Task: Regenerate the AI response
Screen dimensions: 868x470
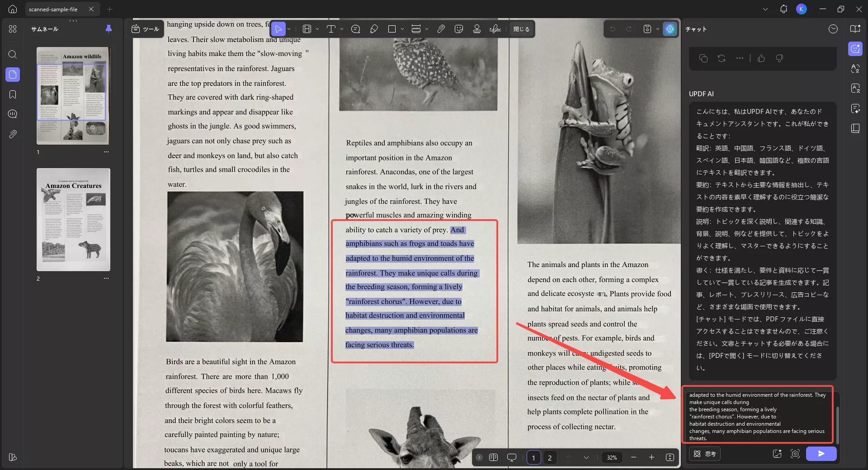Action: (x=722, y=58)
